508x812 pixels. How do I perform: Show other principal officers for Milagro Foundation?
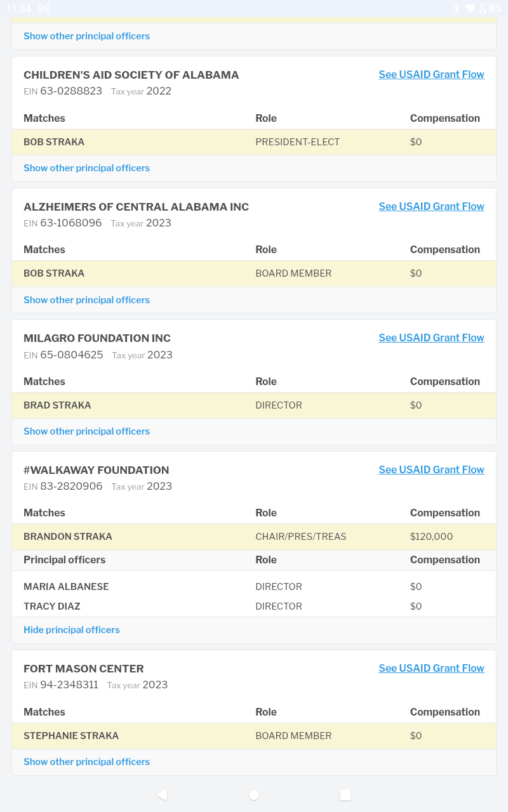[x=86, y=431]
